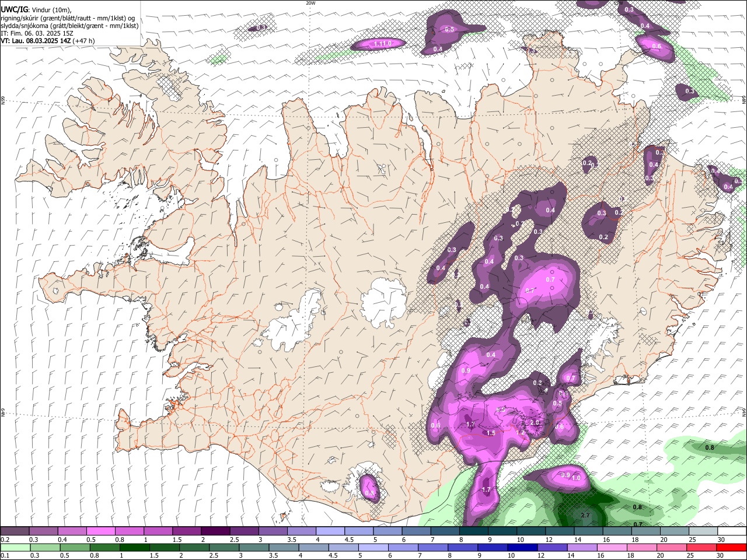Click the 'rigning/skúrir' legend description line
The height and width of the screenshot is (560, 747).
[68, 18]
